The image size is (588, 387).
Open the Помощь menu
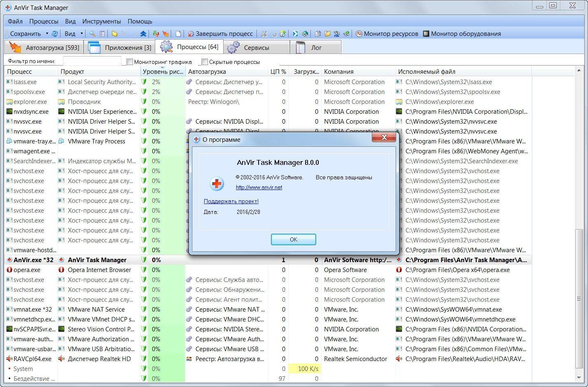140,21
